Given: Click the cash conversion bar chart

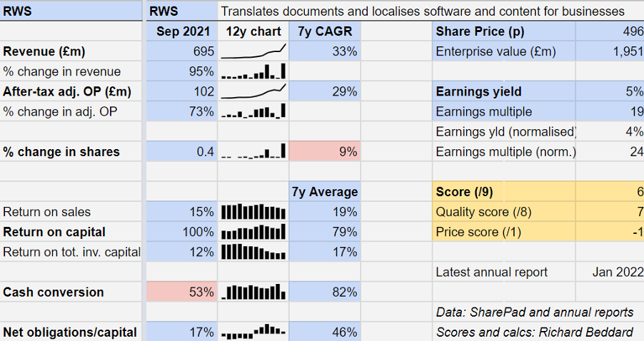Looking at the screenshot, I should point(253,292).
